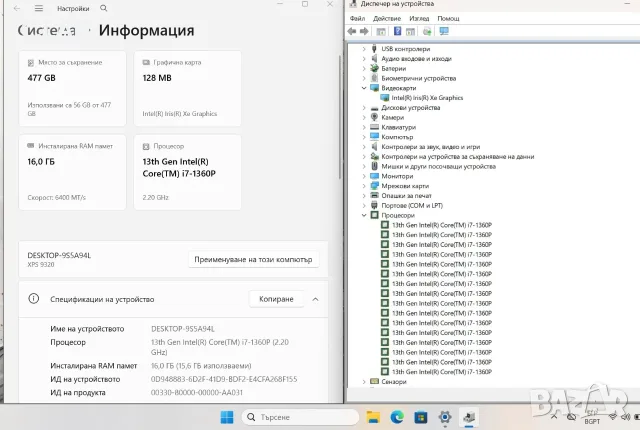
Task: Click the Система breadcrumb link
Action: [47, 31]
